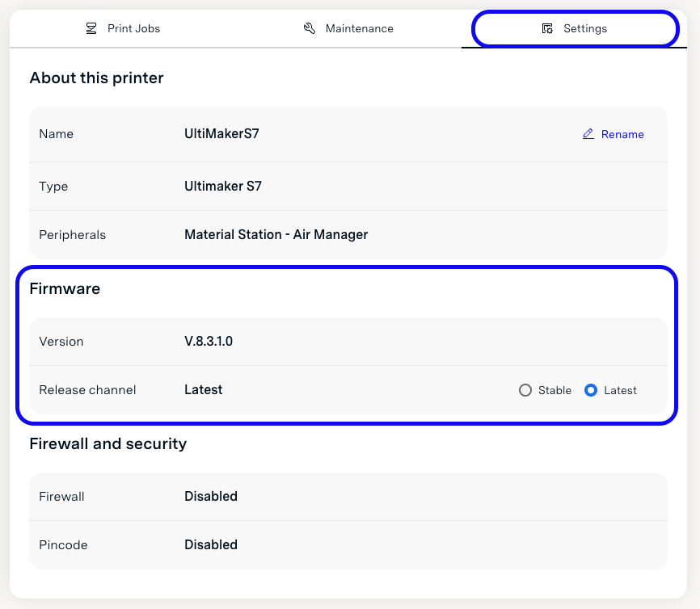Click the Firewall and security heading
The height and width of the screenshot is (609, 700).
(108, 444)
